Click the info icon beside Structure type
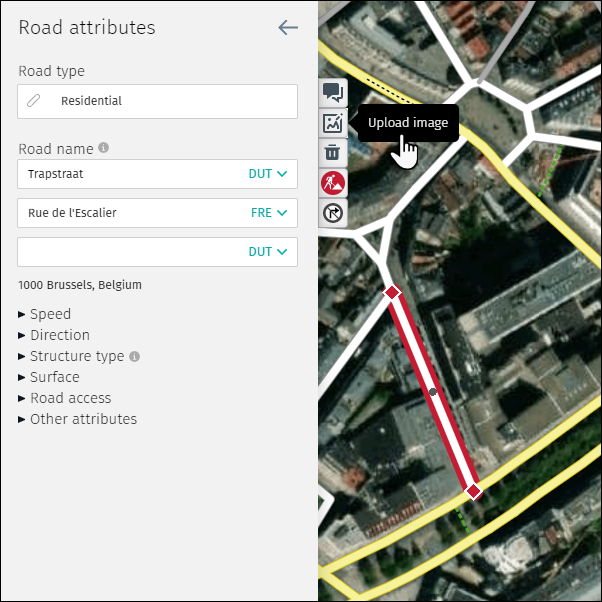 point(134,356)
